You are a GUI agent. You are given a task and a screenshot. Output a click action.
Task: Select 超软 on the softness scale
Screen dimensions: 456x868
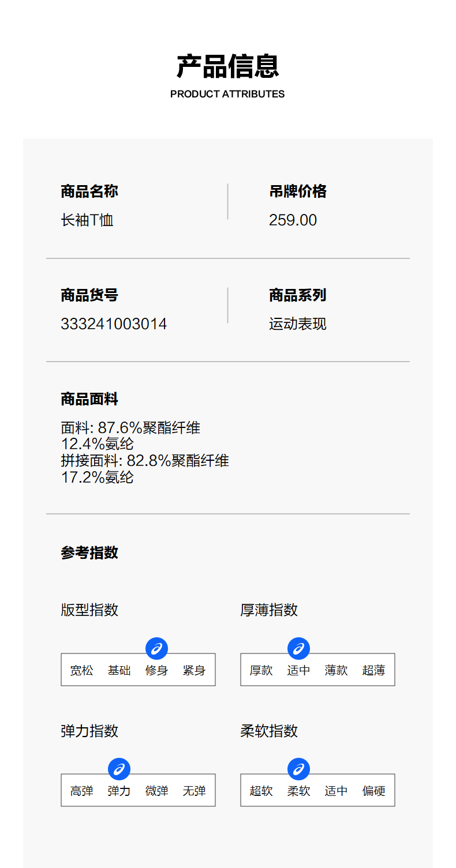point(261,791)
